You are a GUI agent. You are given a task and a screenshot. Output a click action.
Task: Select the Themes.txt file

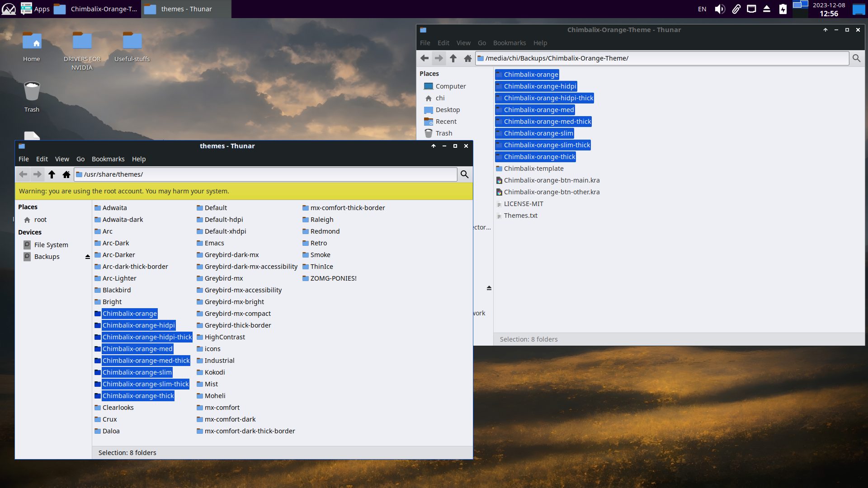pyautogui.click(x=520, y=216)
